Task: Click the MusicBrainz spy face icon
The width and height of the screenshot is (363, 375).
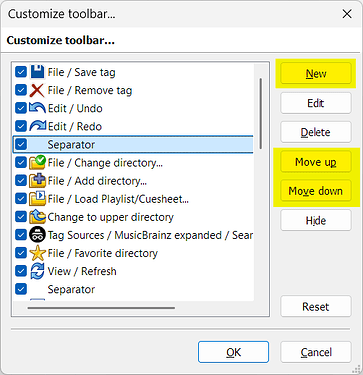Action: click(37, 235)
